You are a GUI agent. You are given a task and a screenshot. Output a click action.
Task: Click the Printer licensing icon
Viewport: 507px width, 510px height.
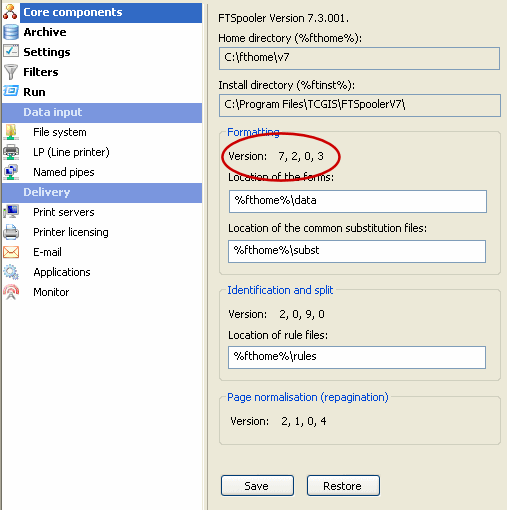(x=11, y=232)
